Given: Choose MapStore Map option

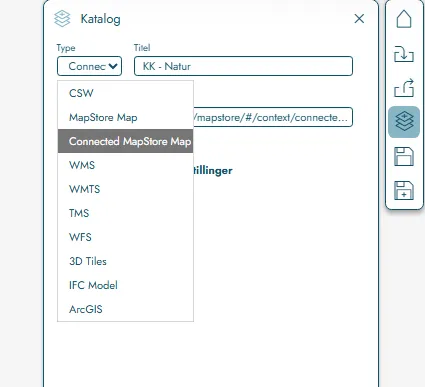Looking at the screenshot, I should (x=125, y=117).
